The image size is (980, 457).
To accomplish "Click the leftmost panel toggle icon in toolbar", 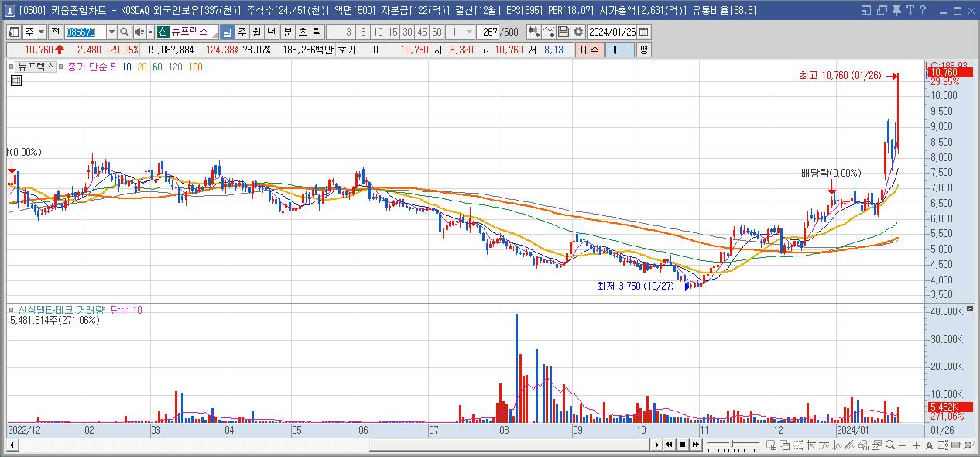I will pos(14,32).
